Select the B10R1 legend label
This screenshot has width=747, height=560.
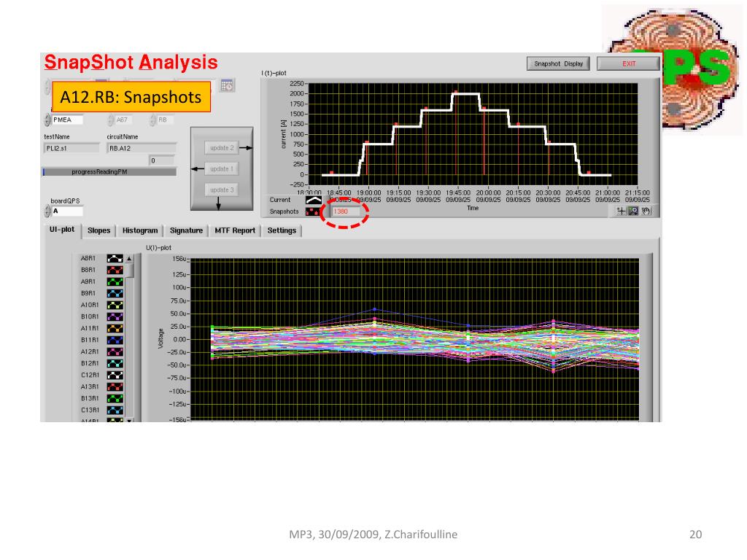90,316
